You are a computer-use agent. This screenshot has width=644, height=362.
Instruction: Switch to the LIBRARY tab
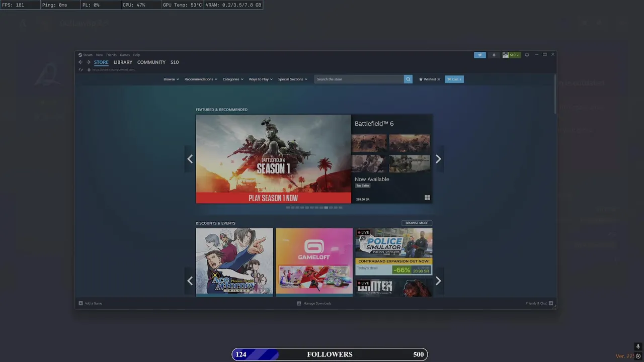click(123, 62)
